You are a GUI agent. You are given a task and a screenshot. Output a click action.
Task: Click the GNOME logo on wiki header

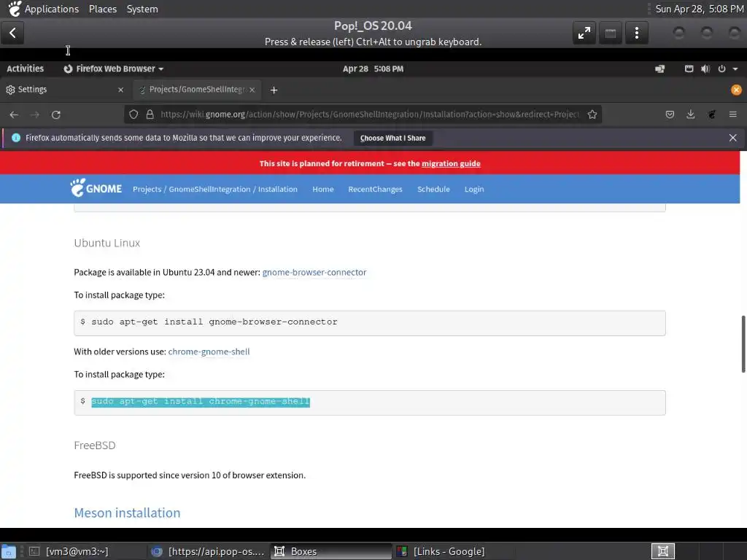coord(96,188)
